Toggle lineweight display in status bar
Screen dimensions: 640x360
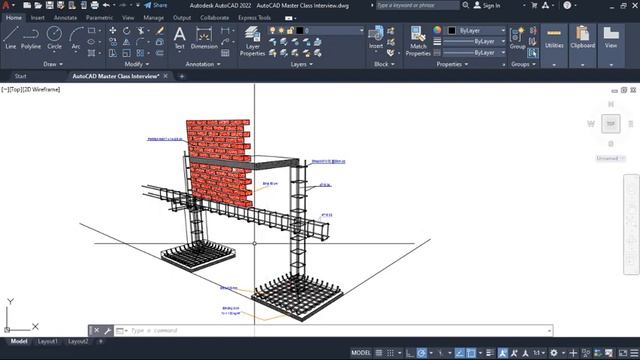pos(490,353)
